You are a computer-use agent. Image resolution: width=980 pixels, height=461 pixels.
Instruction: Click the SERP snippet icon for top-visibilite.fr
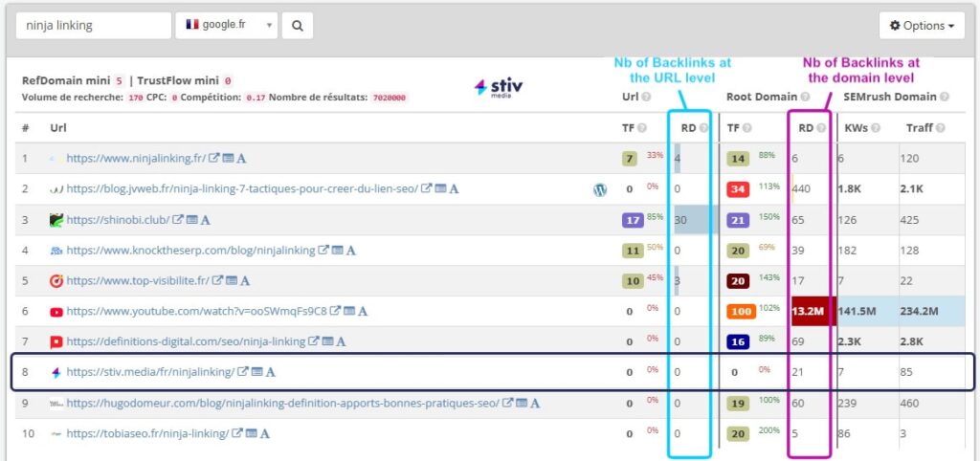point(232,281)
